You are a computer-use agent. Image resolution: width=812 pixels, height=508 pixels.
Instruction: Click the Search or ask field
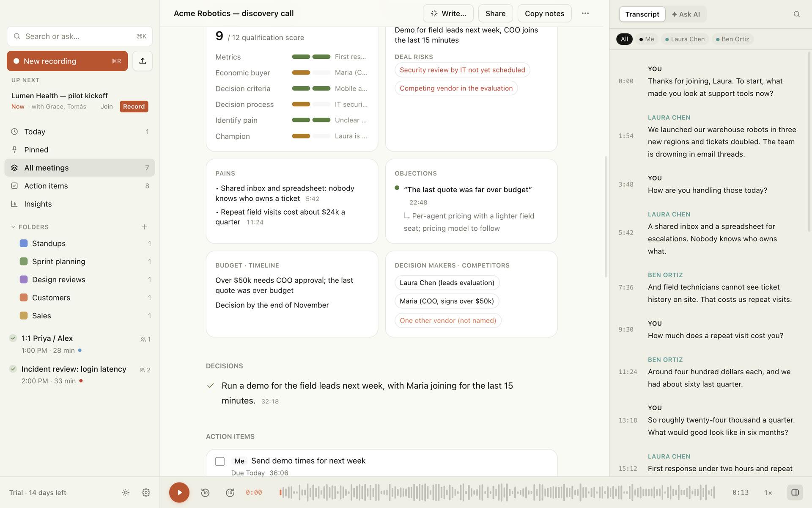[x=80, y=36]
